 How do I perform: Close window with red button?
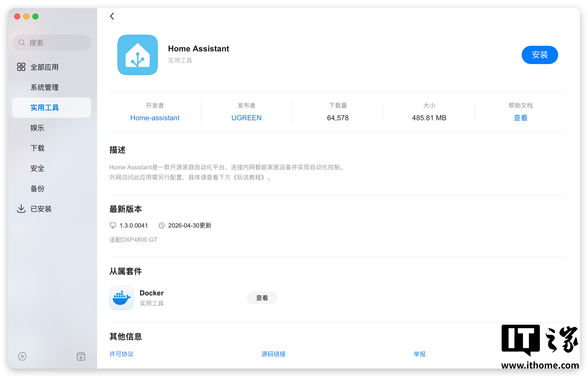pyautogui.click(x=17, y=16)
